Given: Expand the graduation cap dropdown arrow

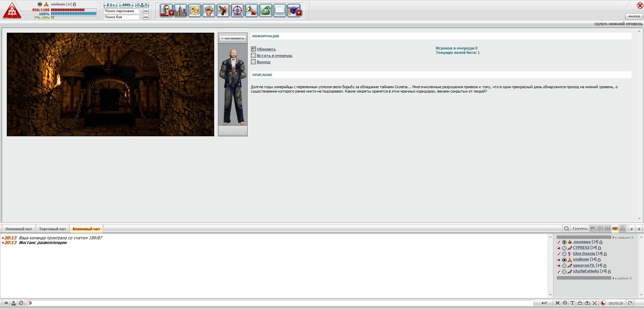Looking at the screenshot, I should click(x=299, y=13).
